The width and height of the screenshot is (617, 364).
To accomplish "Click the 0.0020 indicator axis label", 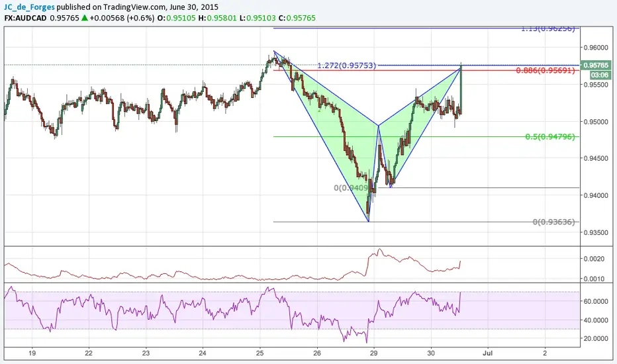I will tap(593, 259).
